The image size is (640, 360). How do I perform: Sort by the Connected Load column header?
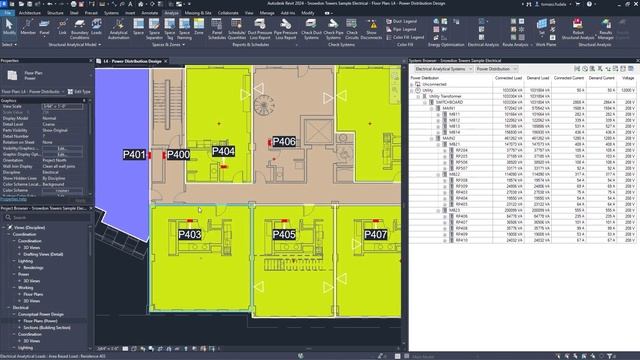[508, 78]
